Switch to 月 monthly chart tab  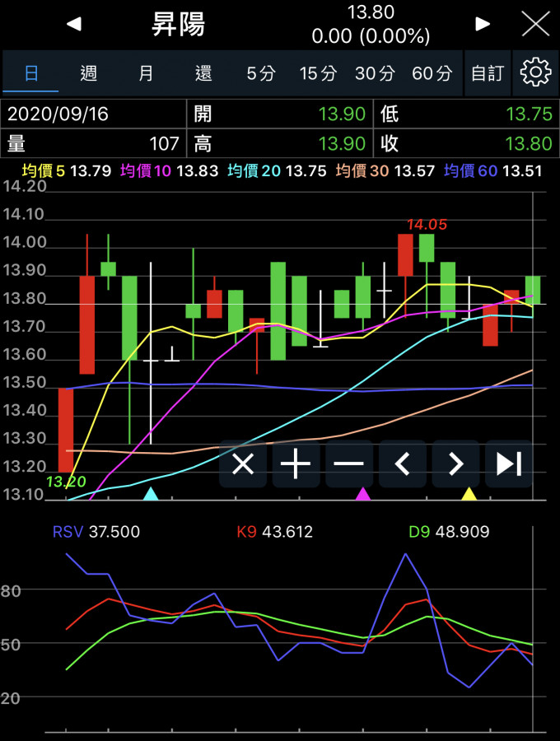click(146, 73)
